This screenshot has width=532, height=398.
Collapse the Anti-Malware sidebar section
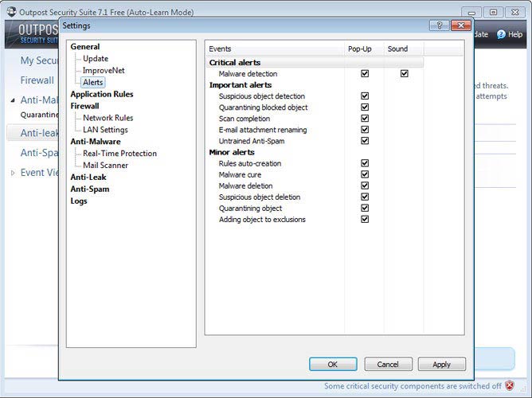(x=13, y=100)
